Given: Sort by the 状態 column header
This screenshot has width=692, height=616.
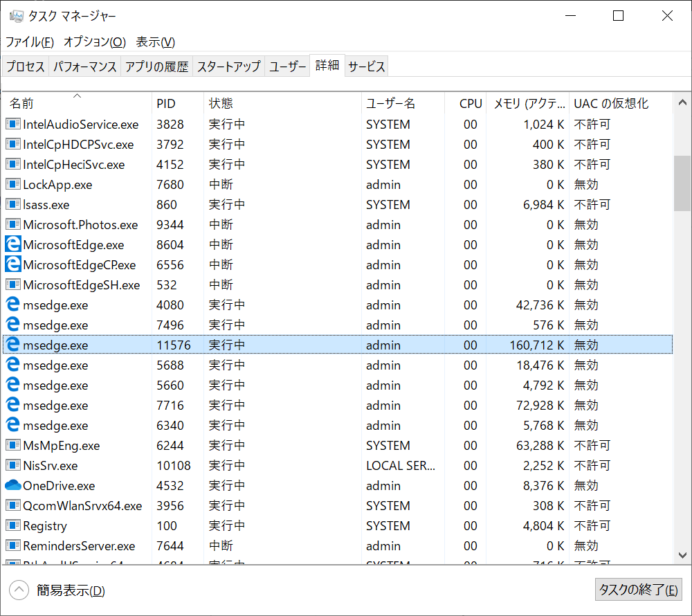Looking at the screenshot, I should [282, 103].
